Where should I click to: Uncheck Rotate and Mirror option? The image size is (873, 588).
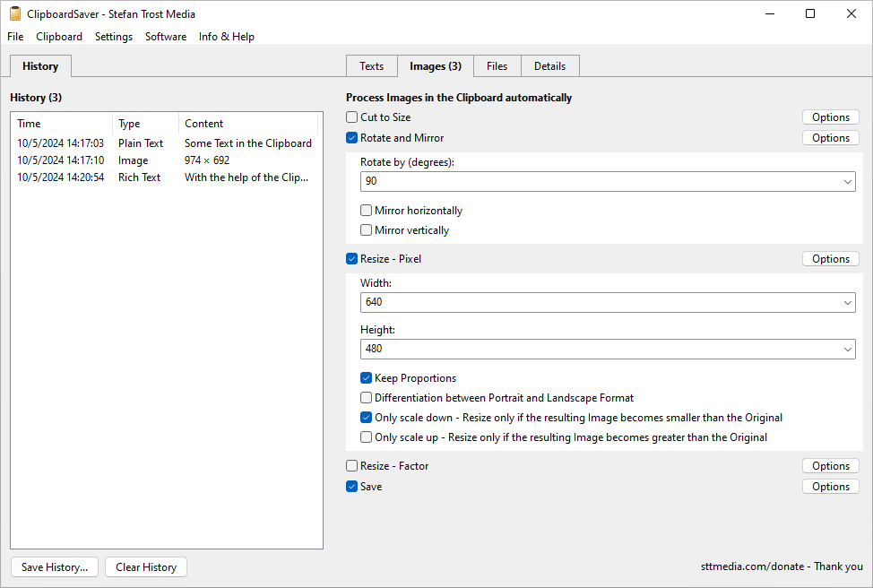tap(352, 138)
